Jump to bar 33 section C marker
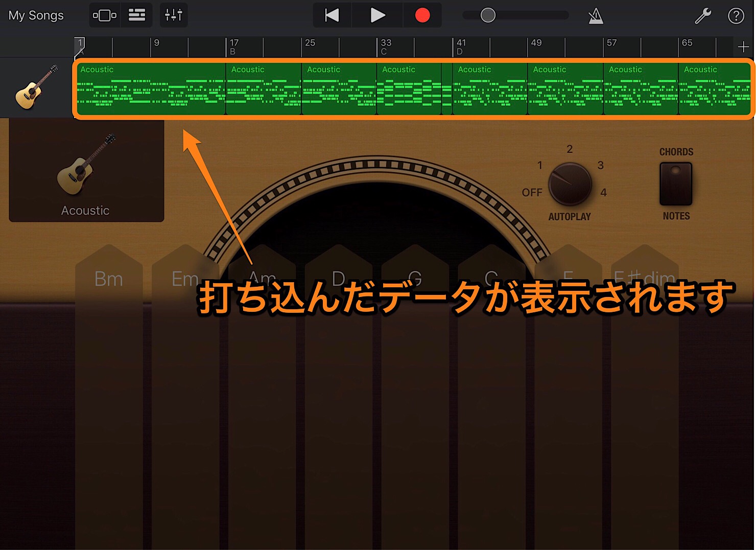The height and width of the screenshot is (550, 756). tap(386, 47)
